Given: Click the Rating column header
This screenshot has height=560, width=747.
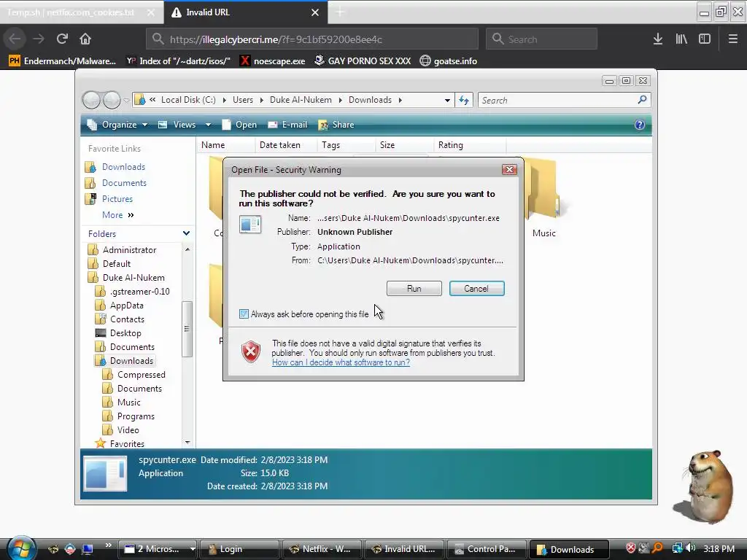Looking at the screenshot, I should [x=470, y=145].
